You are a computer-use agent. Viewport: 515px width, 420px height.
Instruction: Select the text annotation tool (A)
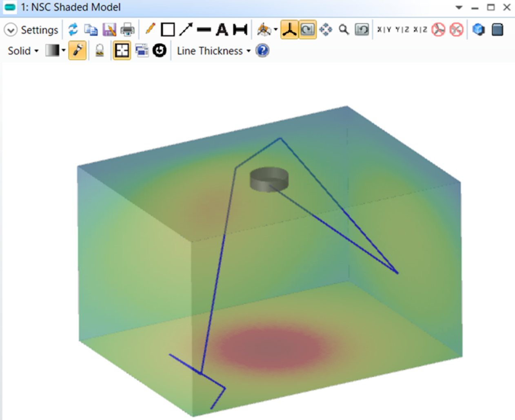click(x=222, y=30)
